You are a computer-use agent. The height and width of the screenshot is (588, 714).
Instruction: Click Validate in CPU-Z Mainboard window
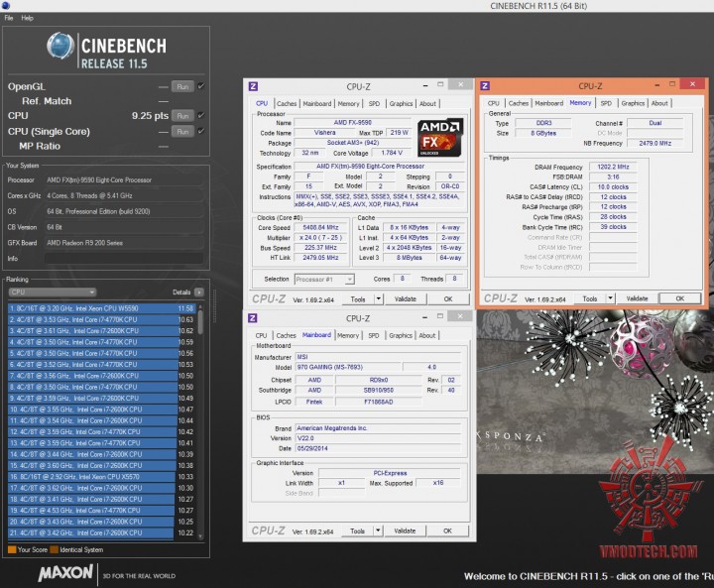pos(405,530)
